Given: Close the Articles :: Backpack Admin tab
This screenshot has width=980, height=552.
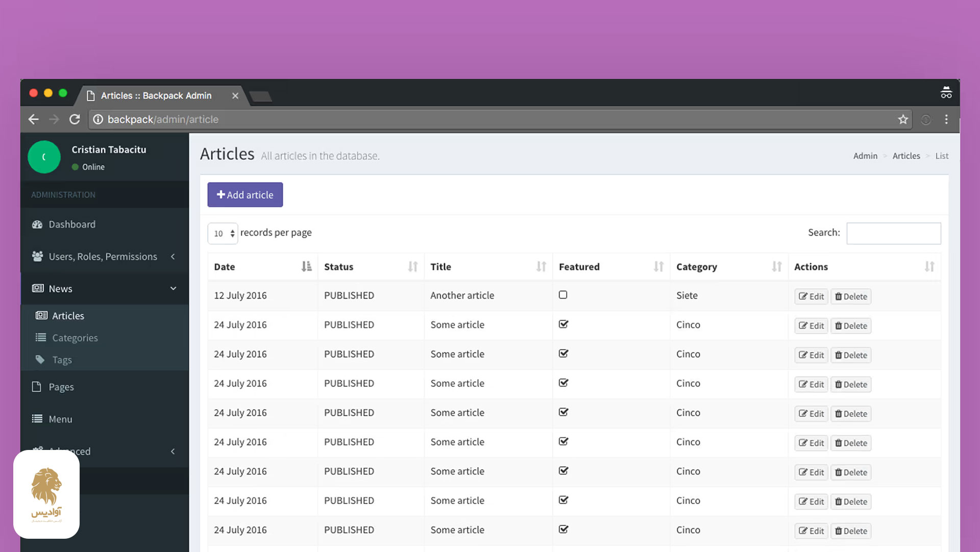Looking at the screenshot, I should click(235, 96).
